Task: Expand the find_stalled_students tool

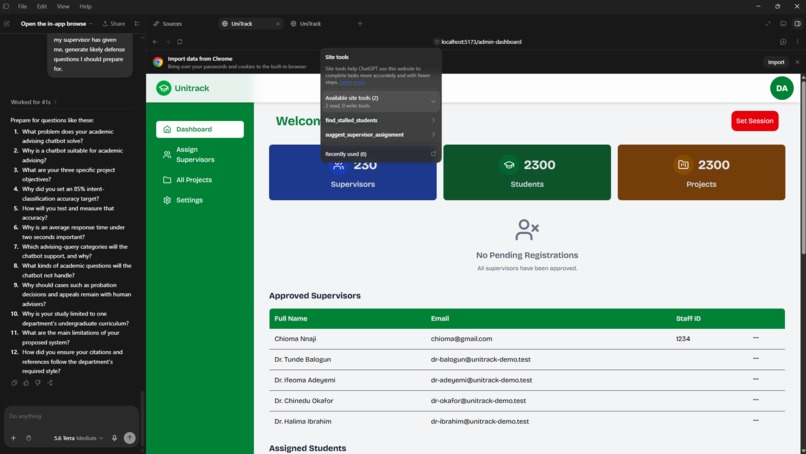Action: point(380,120)
